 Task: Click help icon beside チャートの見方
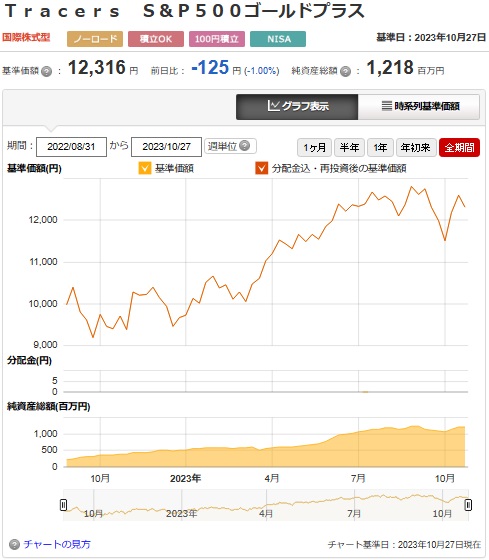click(14, 544)
